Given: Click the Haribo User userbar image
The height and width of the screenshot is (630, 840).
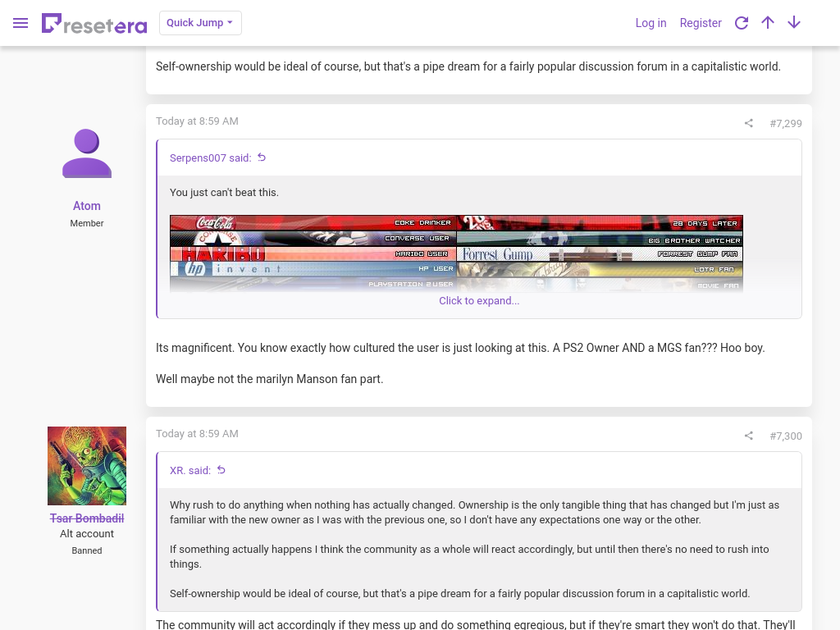Looking at the screenshot, I should point(313,254).
